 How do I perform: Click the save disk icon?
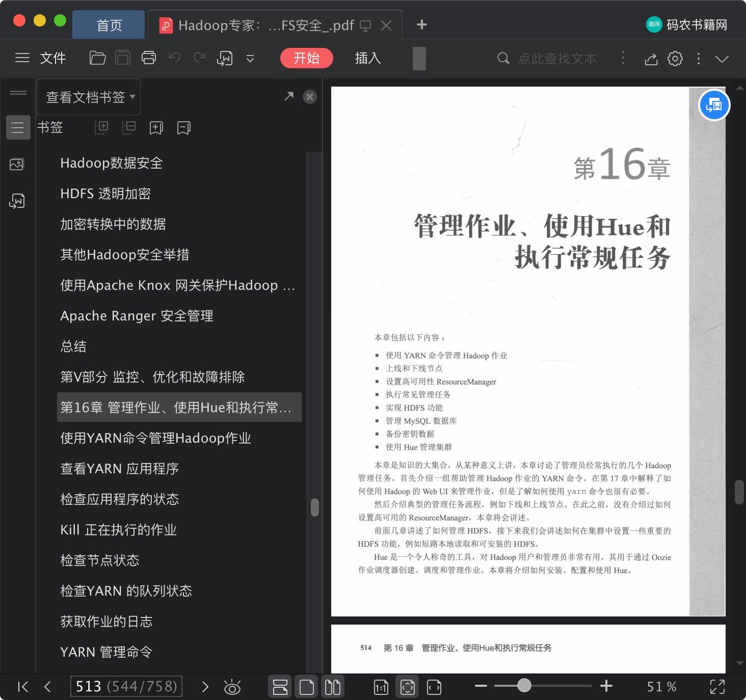coord(123,58)
